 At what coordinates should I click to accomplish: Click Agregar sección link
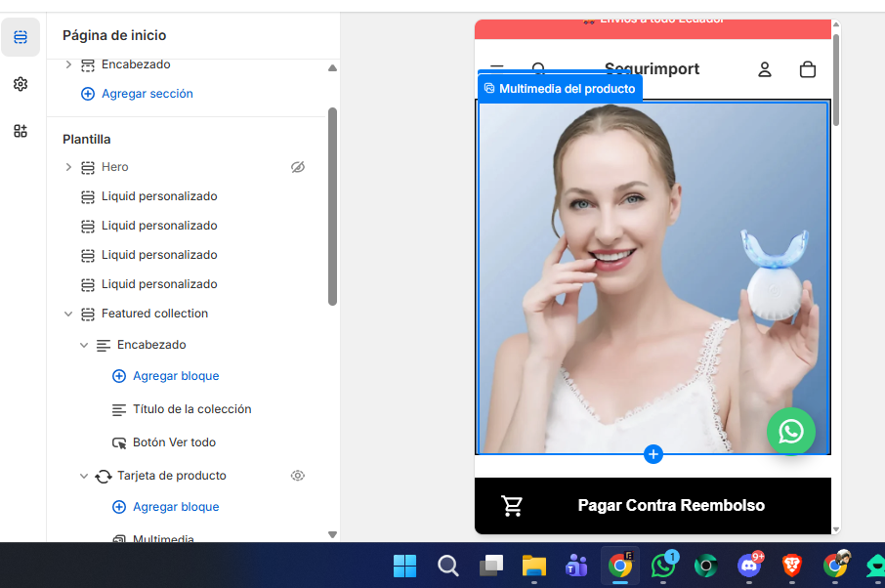click(x=147, y=94)
